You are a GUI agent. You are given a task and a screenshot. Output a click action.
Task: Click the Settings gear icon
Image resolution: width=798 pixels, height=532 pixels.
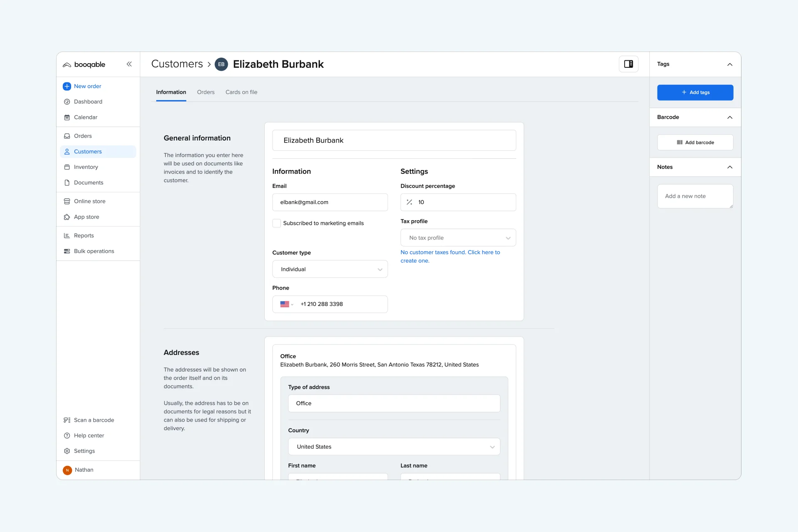point(67,451)
